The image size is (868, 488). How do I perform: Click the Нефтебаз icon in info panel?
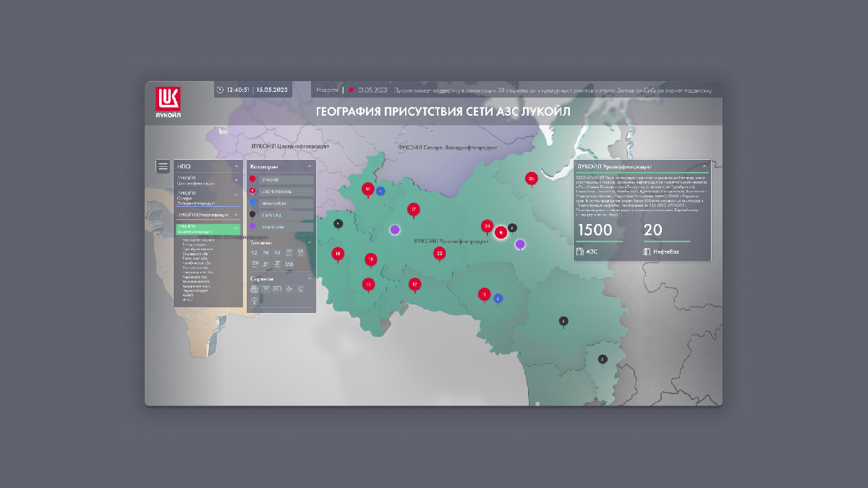[x=647, y=252]
